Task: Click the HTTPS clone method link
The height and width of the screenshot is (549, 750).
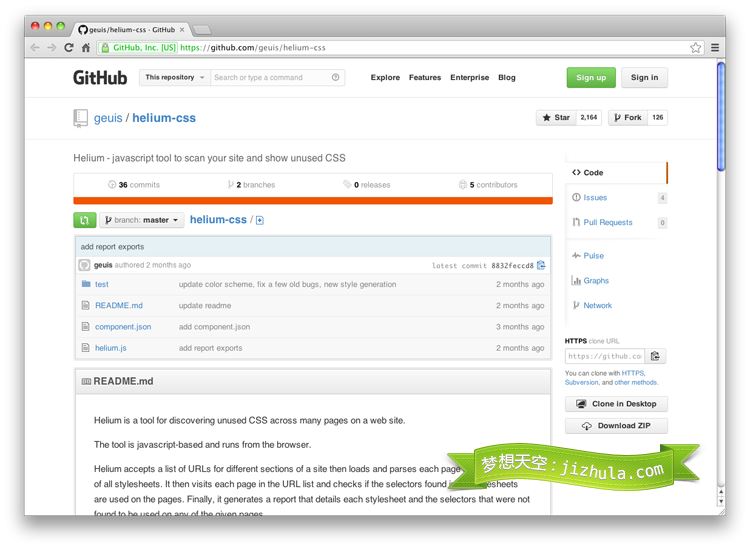Action: (632, 373)
